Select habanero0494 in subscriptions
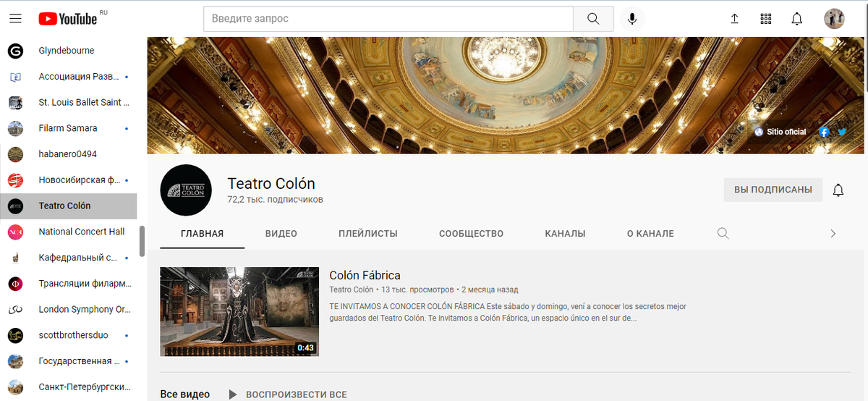The width and height of the screenshot is (868, 401). coord(69,154)
